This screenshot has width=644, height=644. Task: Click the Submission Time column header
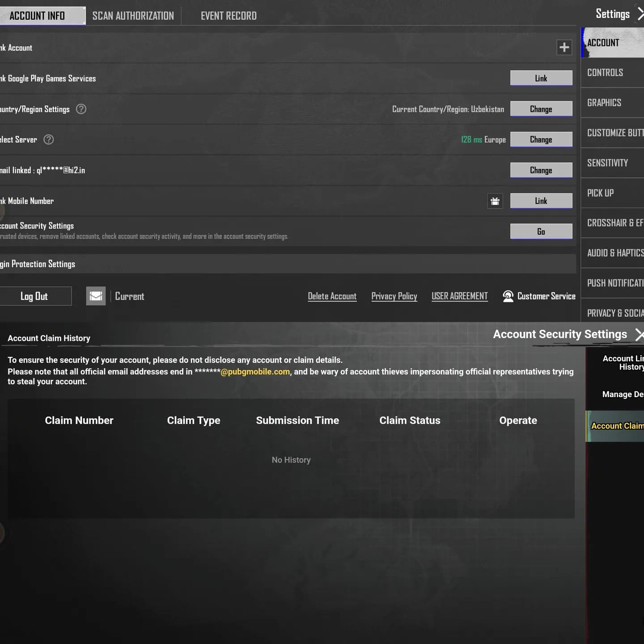pyautogui.click(x=297, y=420)
